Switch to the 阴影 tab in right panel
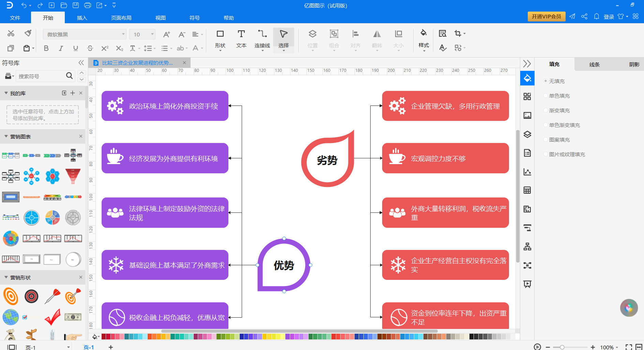Viewport: 644px width, 350px height. click(634, 64)
